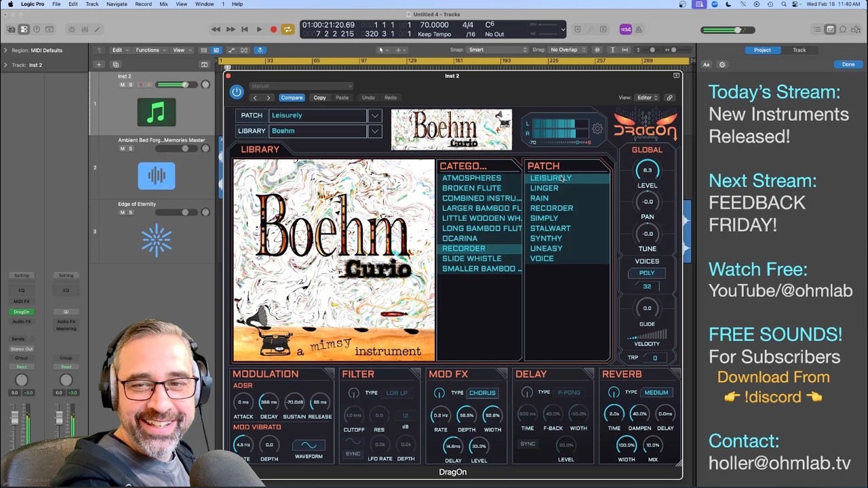
Task: Open the Library icon in the control bar
Action: tap(11, 29)
